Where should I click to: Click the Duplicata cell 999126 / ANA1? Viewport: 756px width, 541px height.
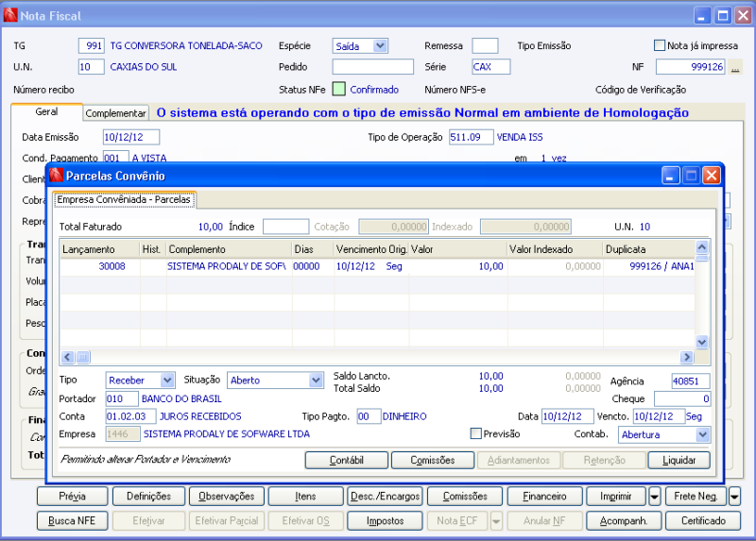tap(649, 266)
